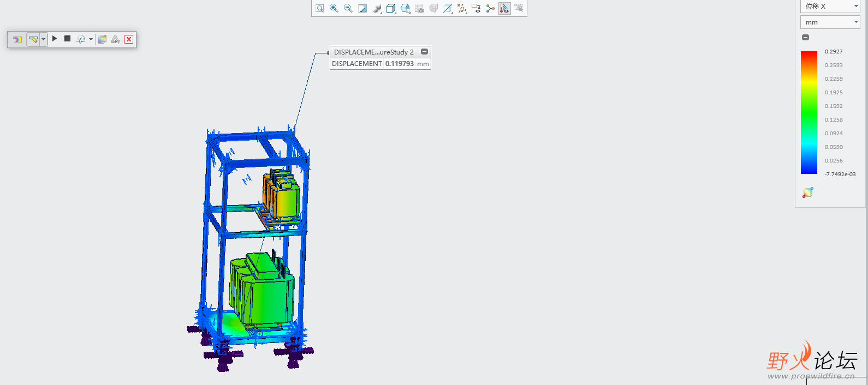The image size is (868, 385).
Task: Open the saved orientations view icon
Action: [405, 8]
